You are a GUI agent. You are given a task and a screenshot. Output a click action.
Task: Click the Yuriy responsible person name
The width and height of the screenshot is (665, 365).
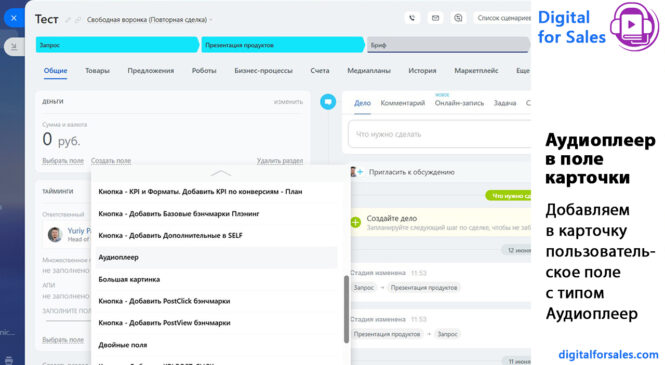pyautogui.click(x=79, y=231)
